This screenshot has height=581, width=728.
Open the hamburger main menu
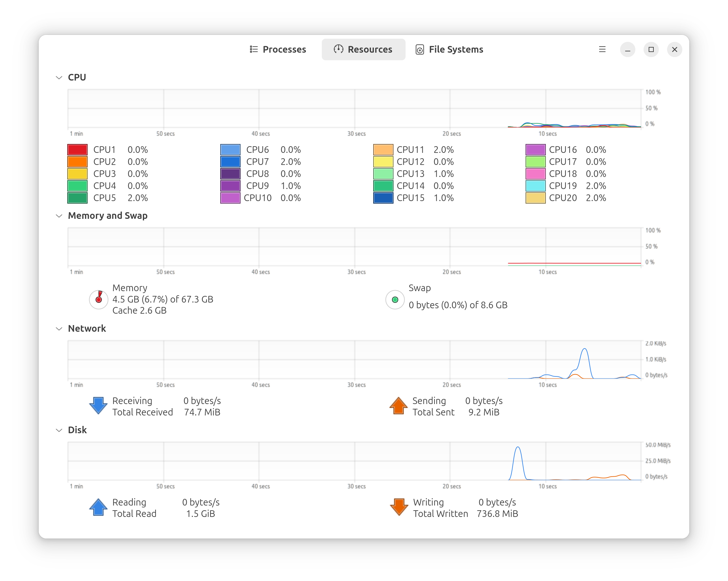point(602,49)
